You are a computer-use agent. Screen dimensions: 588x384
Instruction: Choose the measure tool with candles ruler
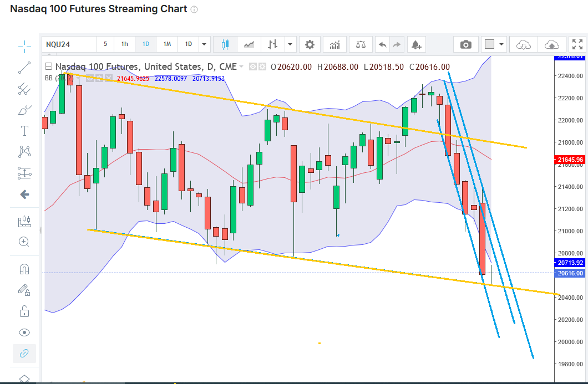24,221
